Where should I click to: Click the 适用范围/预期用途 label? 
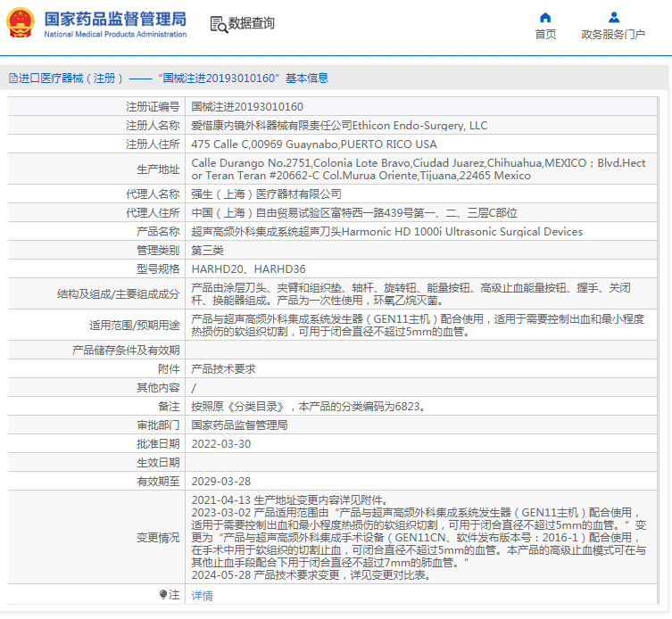click(x=135, y=326)
